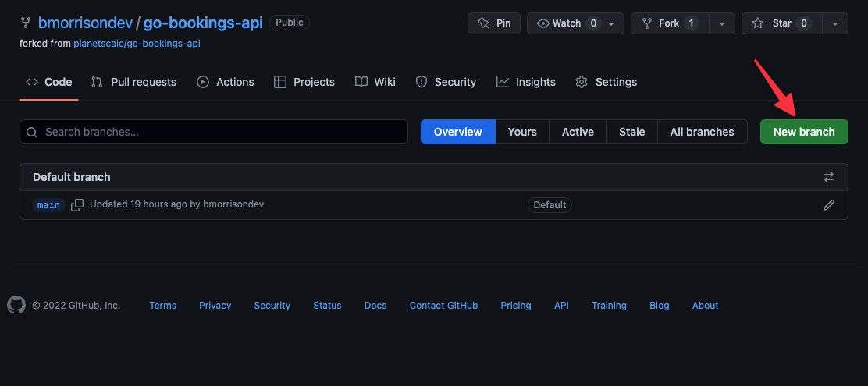Open the Privacy footer link
This screenshot has height=386, width=868.
(215, 305)
